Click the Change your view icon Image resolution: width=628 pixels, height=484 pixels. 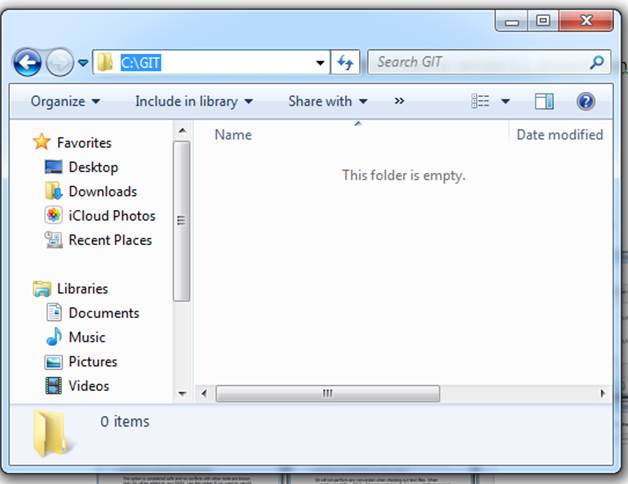pyautogui.click(x=481, y=101)
